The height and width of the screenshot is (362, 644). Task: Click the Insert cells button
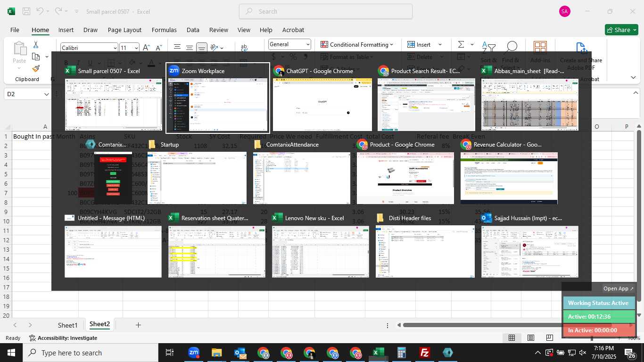click(419, 44)
